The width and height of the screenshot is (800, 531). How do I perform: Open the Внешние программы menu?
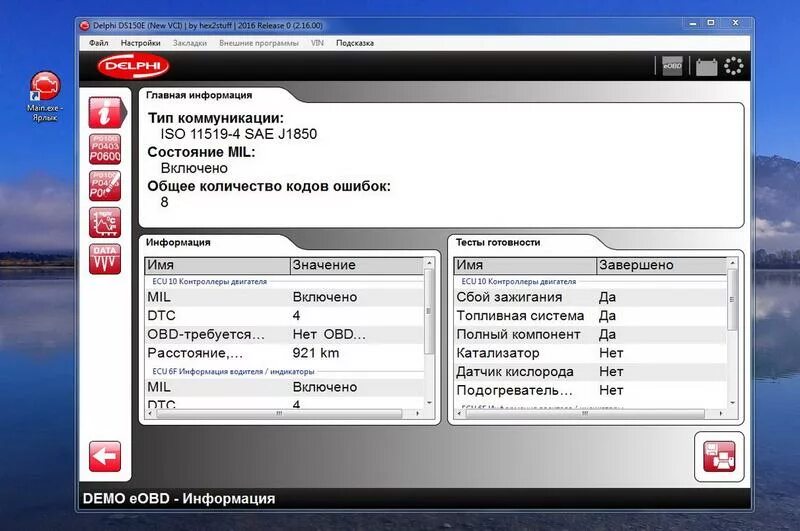click(x=259, y=43)
